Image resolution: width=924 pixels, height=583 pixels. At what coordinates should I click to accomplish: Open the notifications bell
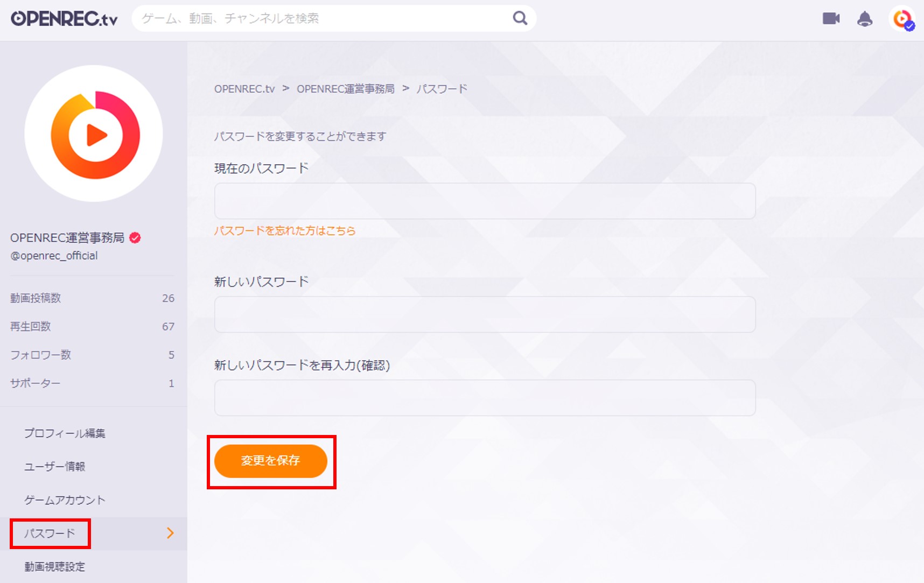click(x=865, y=19)
